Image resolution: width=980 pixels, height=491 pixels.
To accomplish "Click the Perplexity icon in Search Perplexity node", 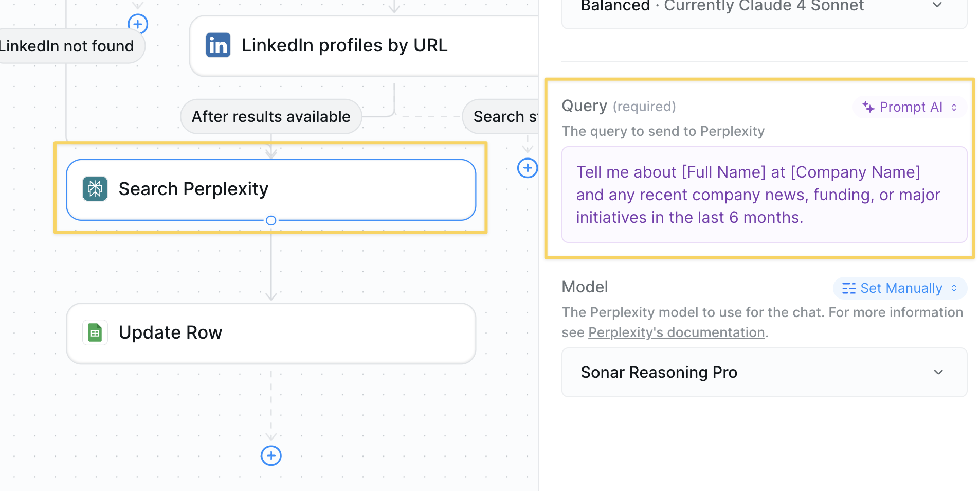I will 95,189.
